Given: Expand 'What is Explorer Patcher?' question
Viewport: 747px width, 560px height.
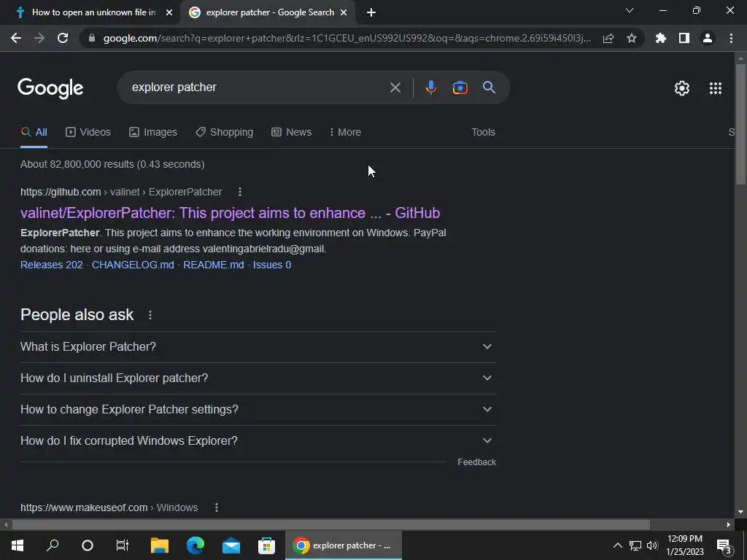Looking at the screenshot, I should click(258, 346).
